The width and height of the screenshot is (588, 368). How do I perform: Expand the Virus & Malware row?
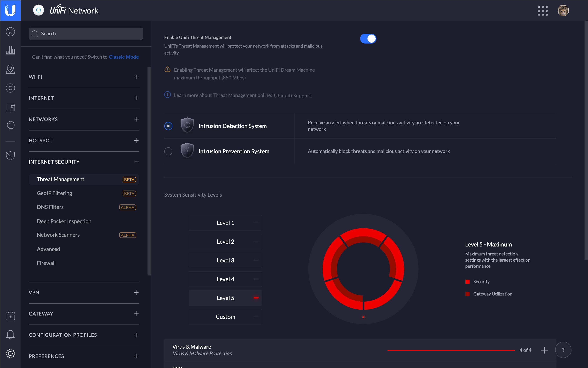click(544, 350)
